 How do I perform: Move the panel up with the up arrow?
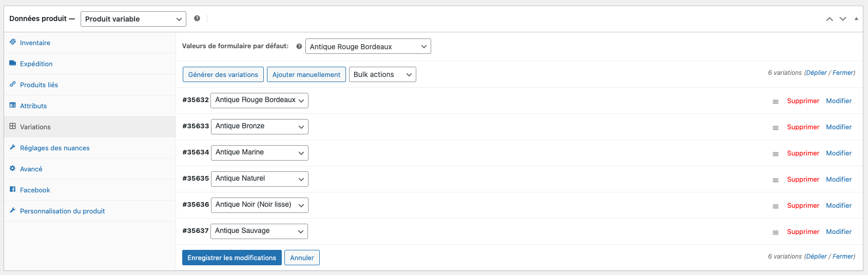(x=830, y=19)
